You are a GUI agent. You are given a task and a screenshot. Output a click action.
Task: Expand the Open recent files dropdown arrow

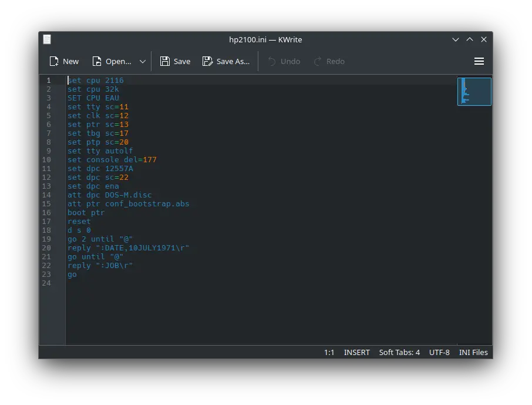click(x=143, y=61)
